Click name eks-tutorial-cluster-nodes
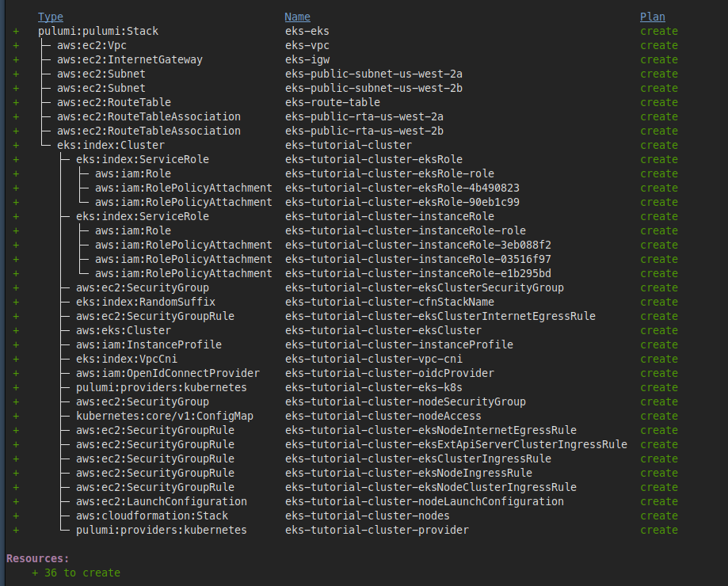Image resolution: width=728 pixels, height=586 pixels. click(368, 516)
